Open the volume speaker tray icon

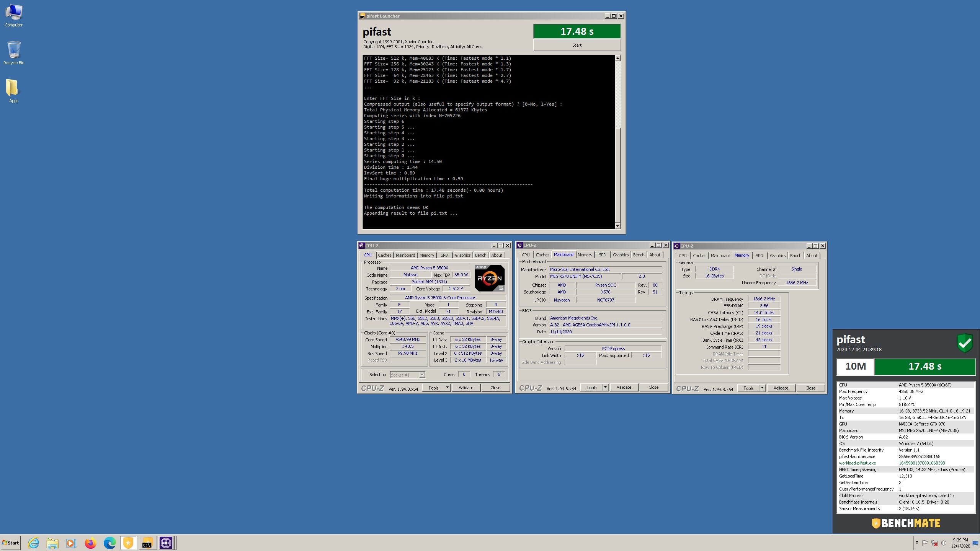[x=944, y=543]
